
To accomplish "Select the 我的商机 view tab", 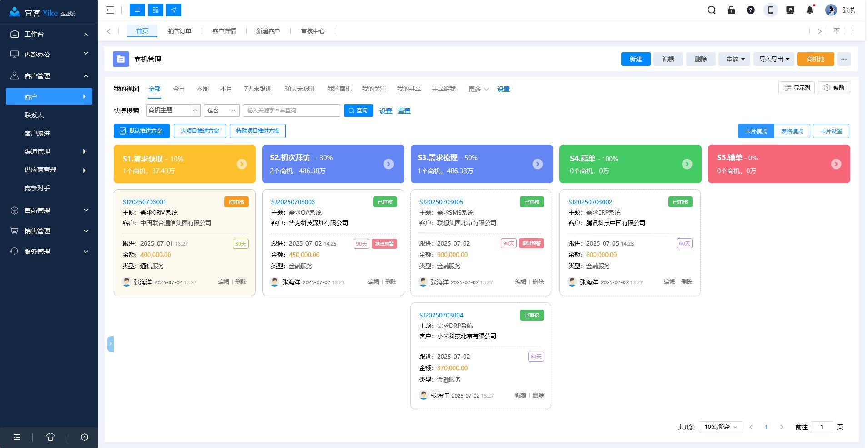I will 339,89.
